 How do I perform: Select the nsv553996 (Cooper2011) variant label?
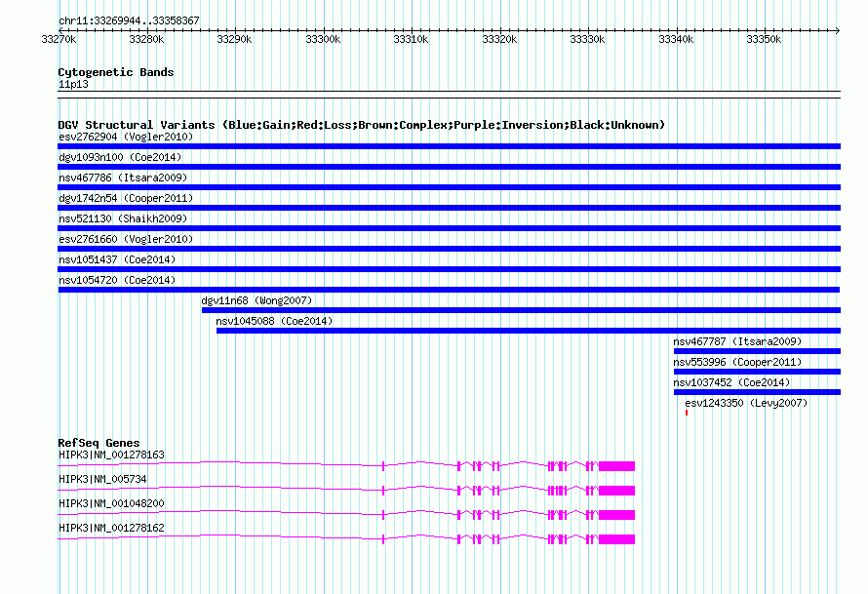737,362
